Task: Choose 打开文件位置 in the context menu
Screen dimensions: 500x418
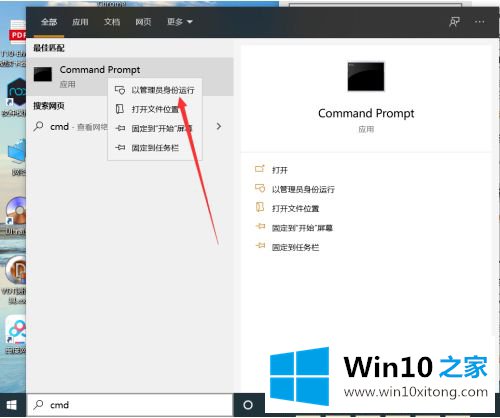Action: click(x=155, y=109)
